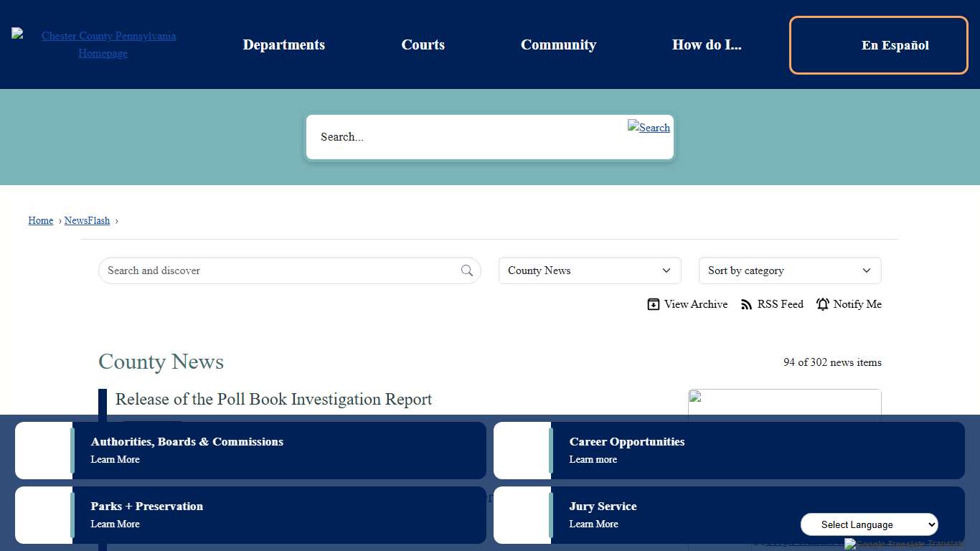Viewport: 980px width, 551px height.
Task: Click the magnifier icon in Search and discover
Action: click(467, 270)
